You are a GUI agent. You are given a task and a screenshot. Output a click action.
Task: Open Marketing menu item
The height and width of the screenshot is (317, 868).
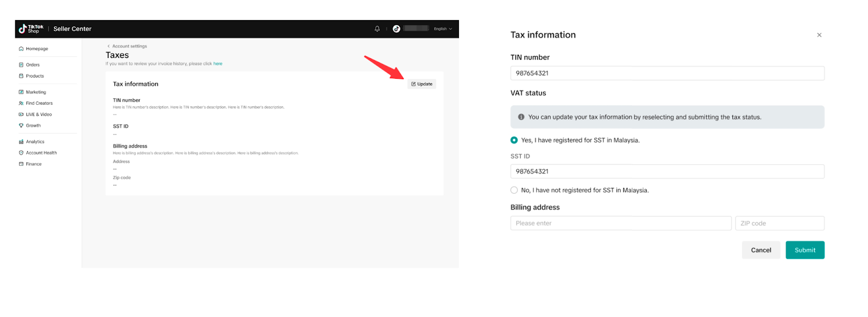(x=36, y=92)
